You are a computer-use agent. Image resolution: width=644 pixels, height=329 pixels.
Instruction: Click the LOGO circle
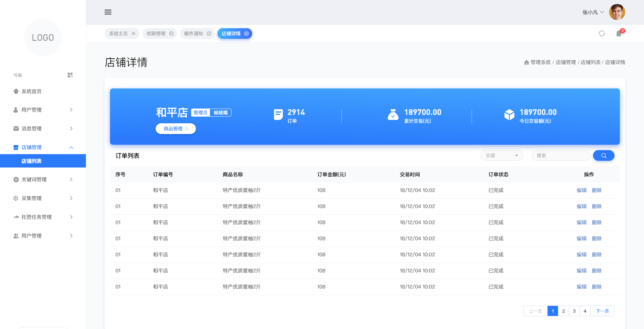43,38
